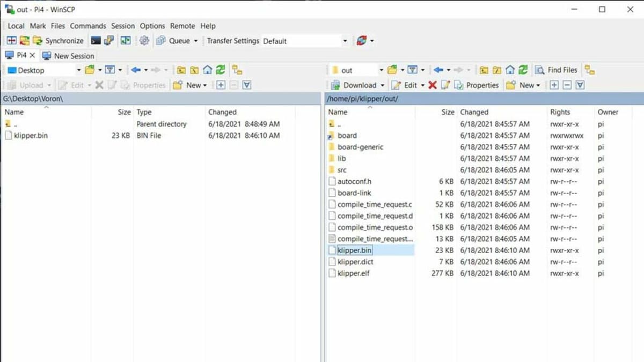Click local panel back arrow

point(136,70)
